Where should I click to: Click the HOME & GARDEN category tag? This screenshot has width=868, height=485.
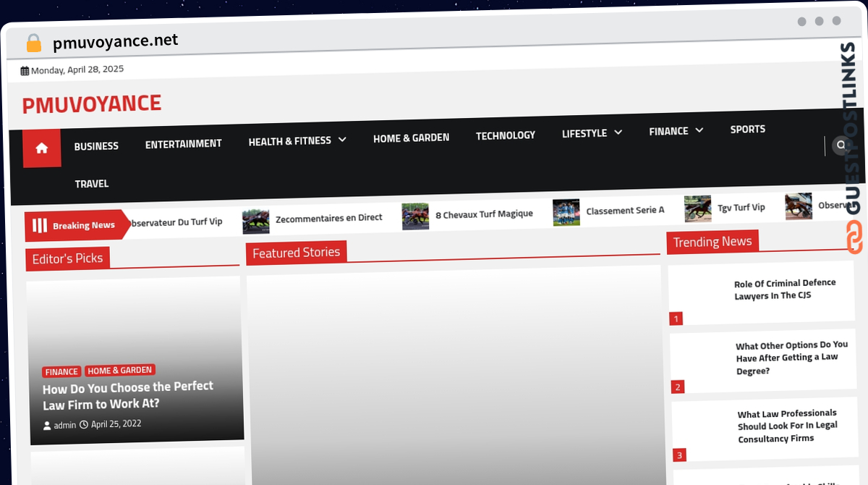(x=120, y=371)
